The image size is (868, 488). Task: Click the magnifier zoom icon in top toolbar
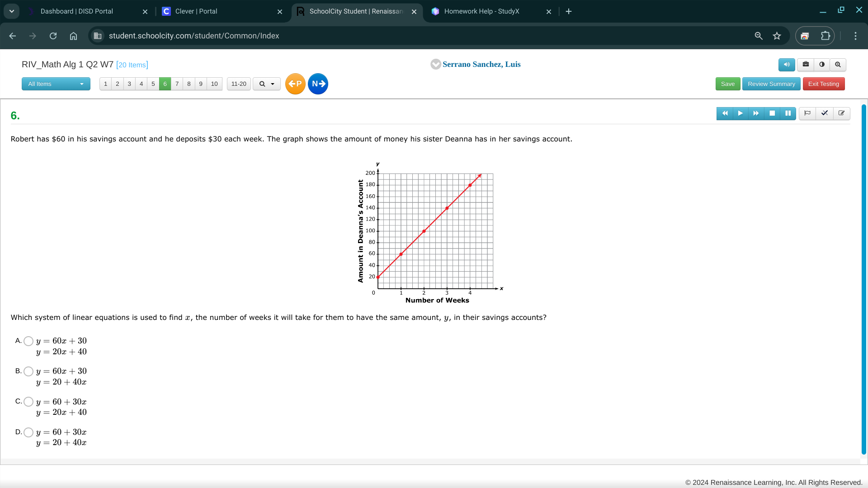838,65
